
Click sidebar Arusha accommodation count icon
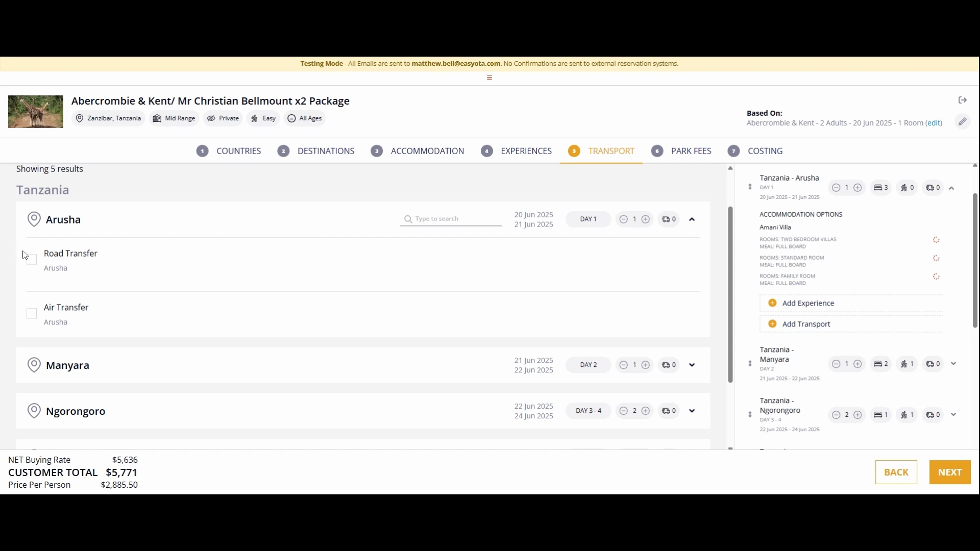tap(881, 188)
